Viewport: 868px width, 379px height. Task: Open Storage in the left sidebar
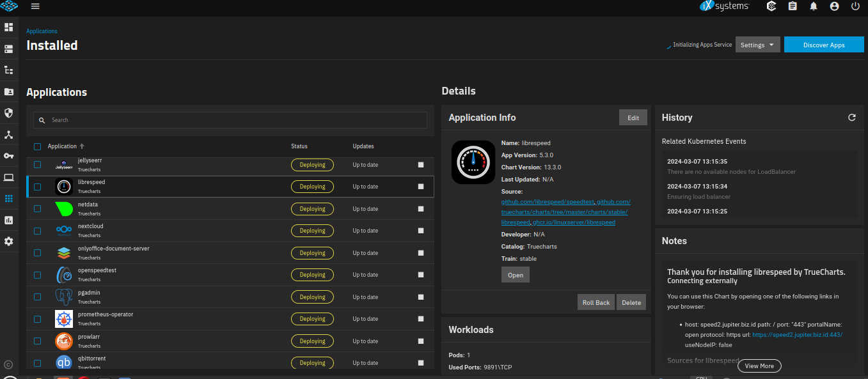tap(8, 49)
